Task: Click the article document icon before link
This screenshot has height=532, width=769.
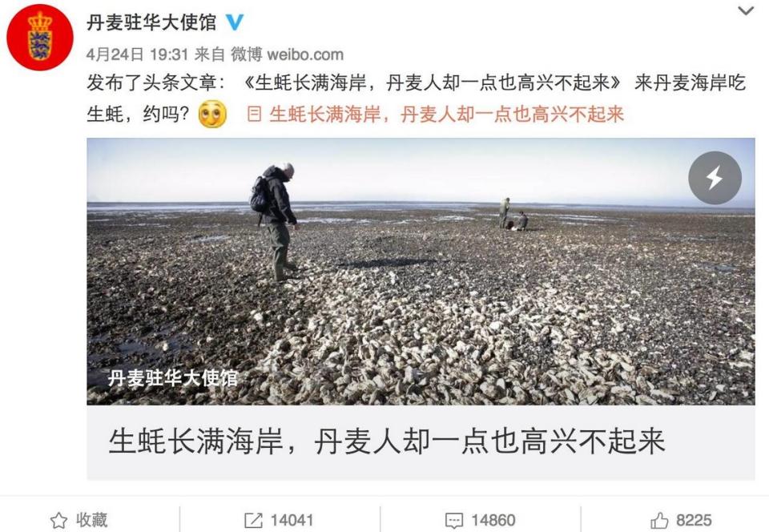Action: 254,114
